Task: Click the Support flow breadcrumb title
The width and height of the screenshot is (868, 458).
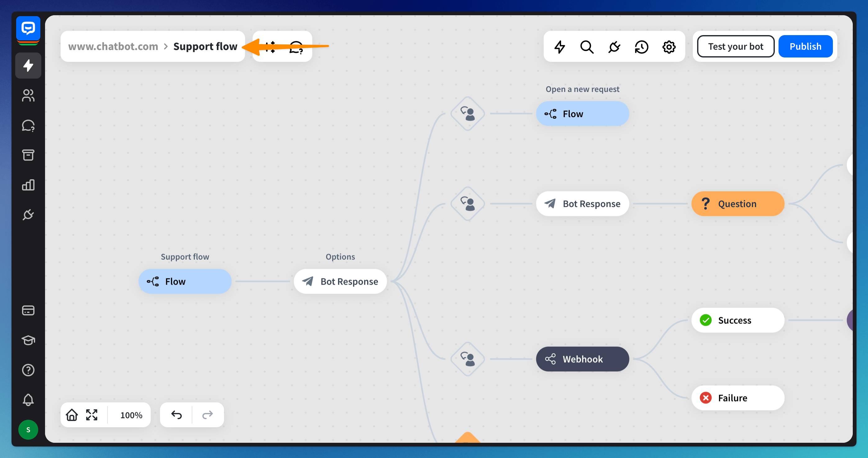Action: click(x=205, y=47)
